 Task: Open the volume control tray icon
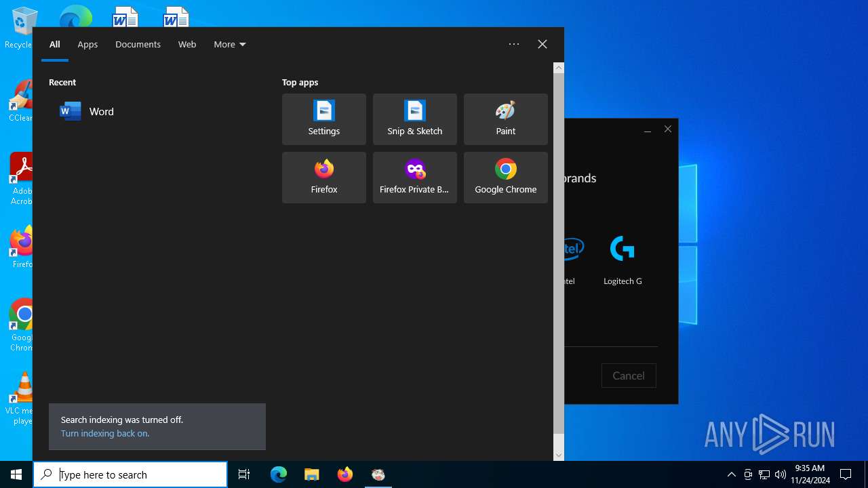[x=781, y=474]
